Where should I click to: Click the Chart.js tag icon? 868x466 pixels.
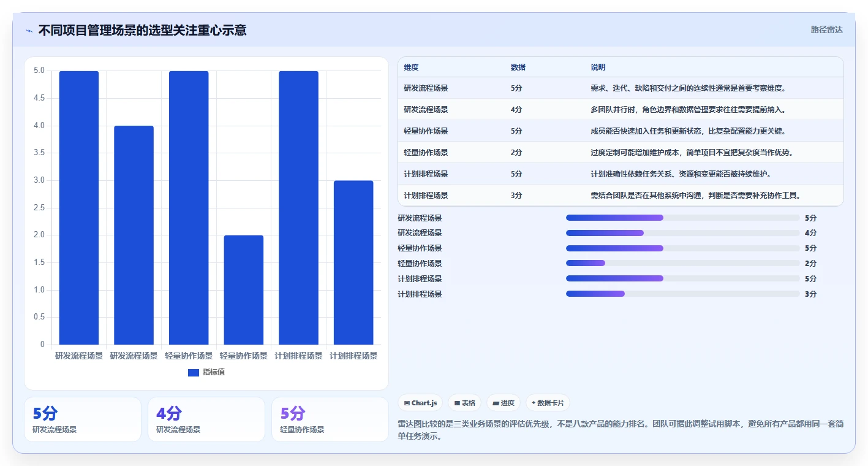407,403
